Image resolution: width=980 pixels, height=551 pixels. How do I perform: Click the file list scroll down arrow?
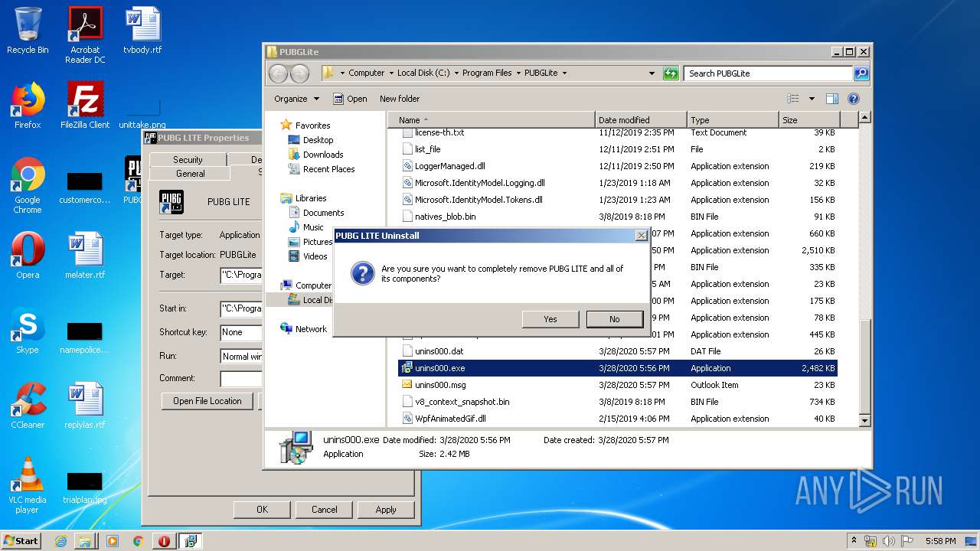[x=864, y=421]
